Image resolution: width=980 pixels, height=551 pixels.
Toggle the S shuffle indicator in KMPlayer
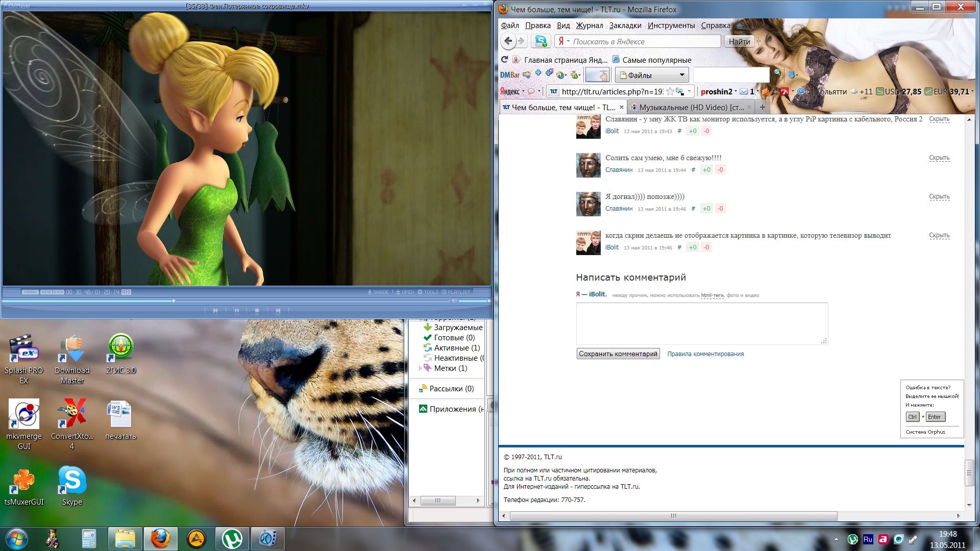[x=129, y=292]
